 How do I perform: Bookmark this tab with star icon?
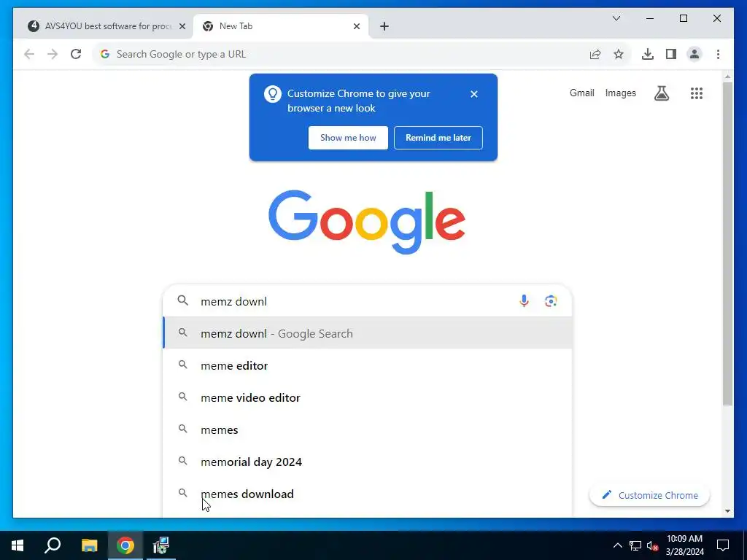pyautogui.click(x=619, y=54)
